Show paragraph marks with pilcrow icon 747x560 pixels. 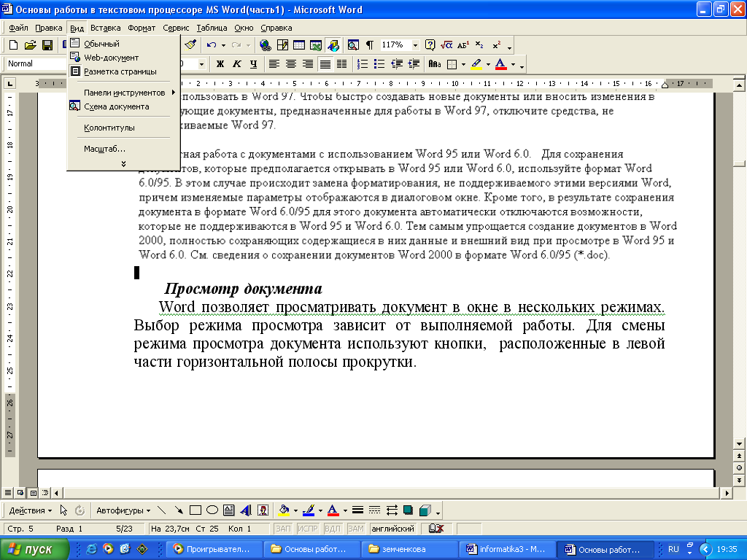tap(370, 45)
